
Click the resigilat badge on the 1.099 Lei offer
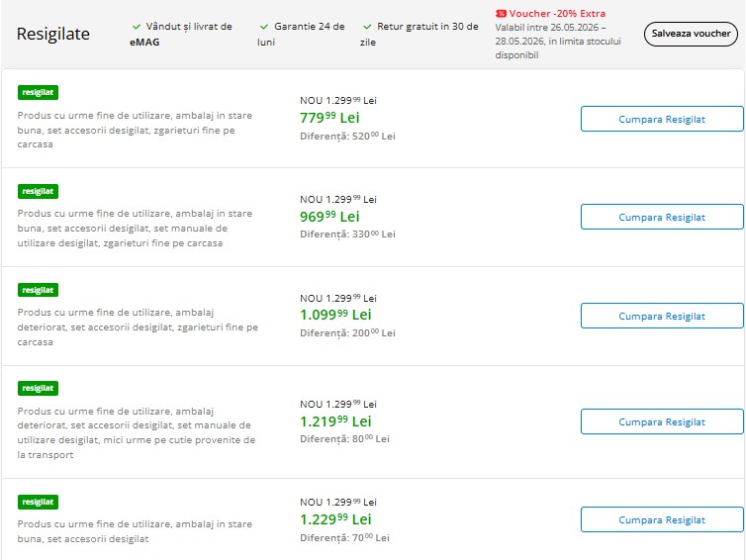click(x=38, y=290)
